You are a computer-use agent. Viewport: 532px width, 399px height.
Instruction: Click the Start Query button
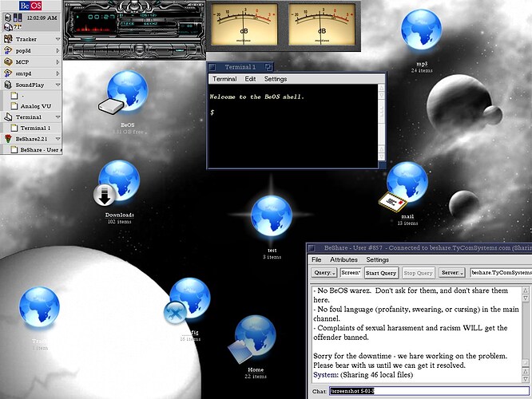coord(381,273)
